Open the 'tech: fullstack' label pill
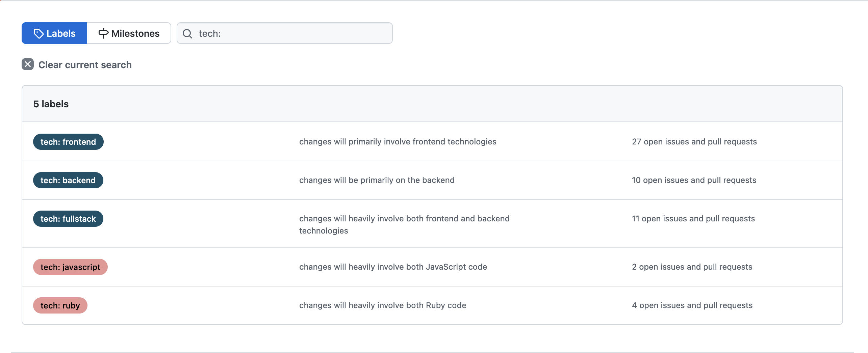868x353 pixels. point(68,219)
